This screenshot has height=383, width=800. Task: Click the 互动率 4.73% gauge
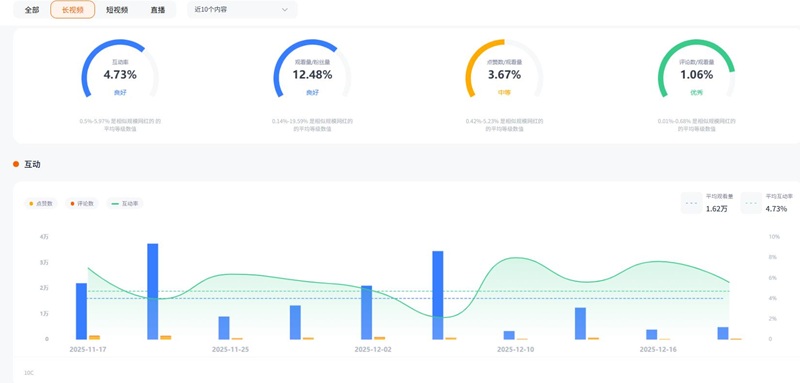(120, 69)
